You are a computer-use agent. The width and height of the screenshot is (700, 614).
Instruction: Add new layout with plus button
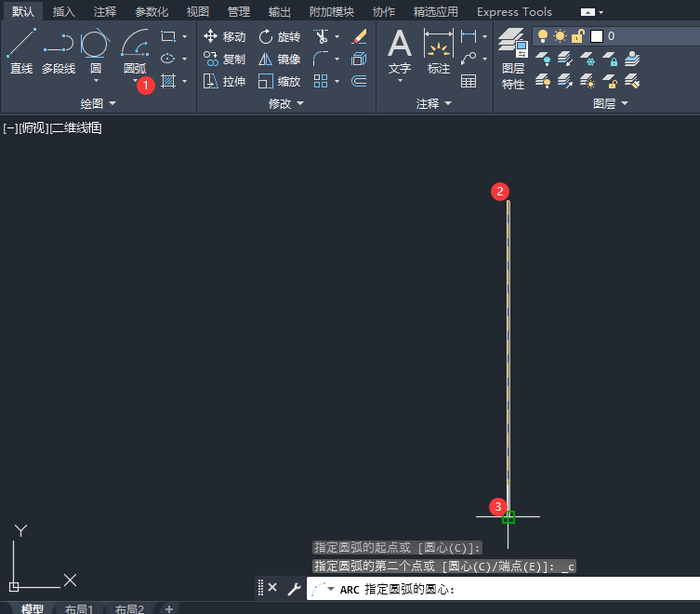pyautogui.click(x=169, y=608)
